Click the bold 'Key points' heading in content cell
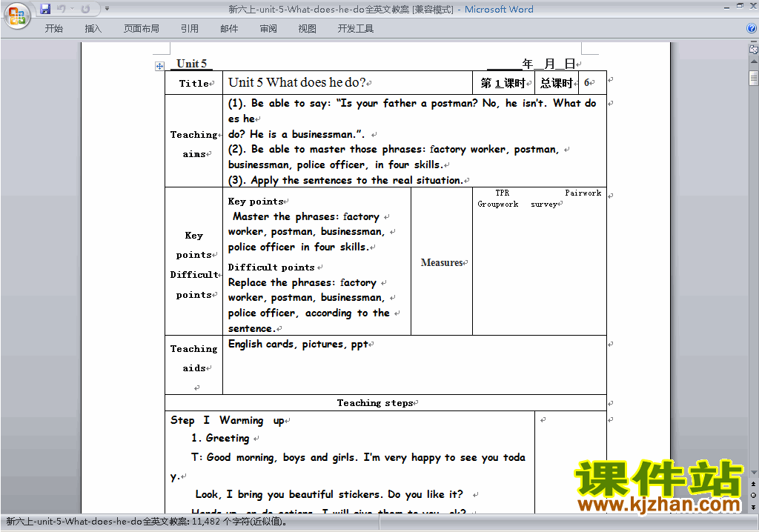 (256, 202)
